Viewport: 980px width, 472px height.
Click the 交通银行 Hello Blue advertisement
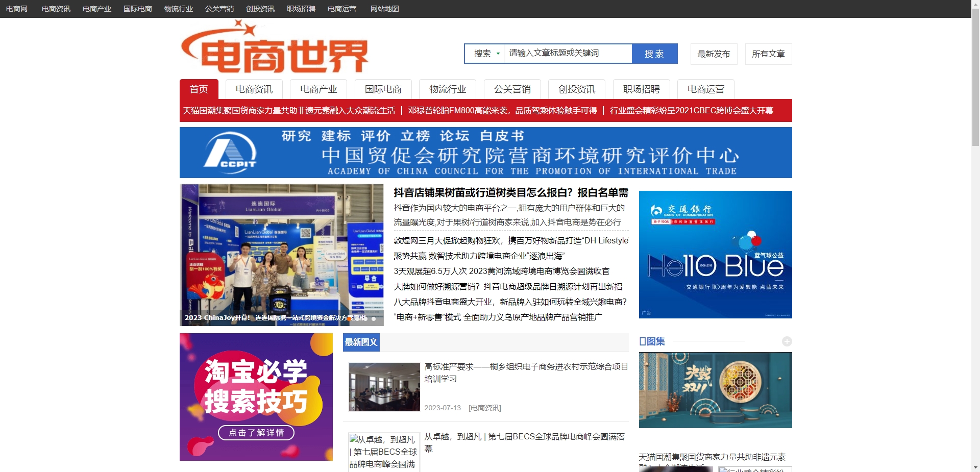pos(716,255)
